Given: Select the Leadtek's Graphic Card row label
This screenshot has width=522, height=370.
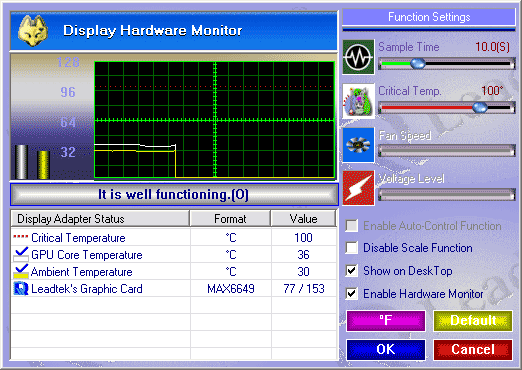Looking at the screenshot, I should tap(87, 289).
